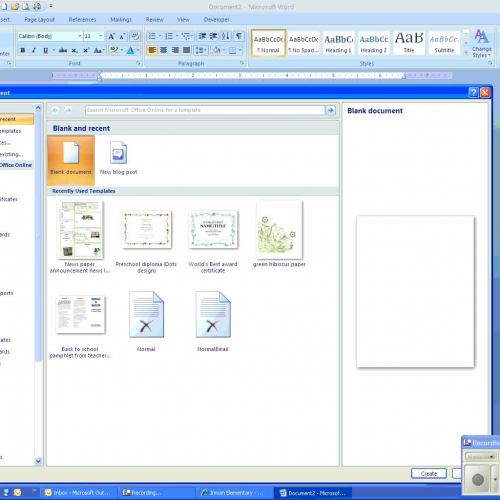This screenshot has width=500, height=500.
Task: Click the New document icon in Quick Access
Action: 4,6
